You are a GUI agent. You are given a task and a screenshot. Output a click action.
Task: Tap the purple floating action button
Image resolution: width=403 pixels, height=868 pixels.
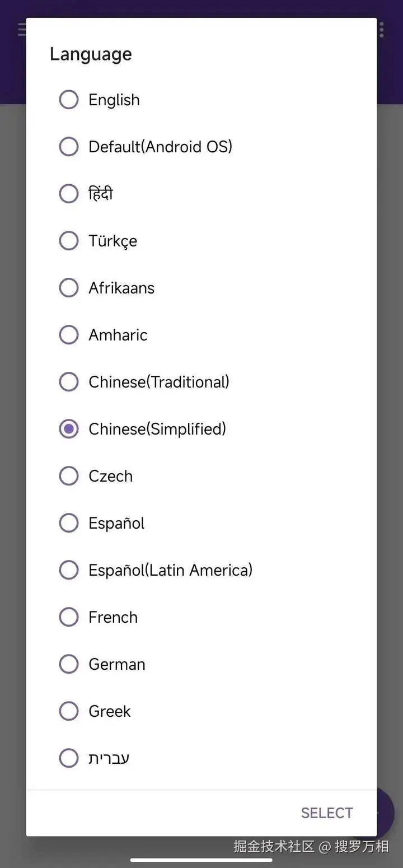pyautogui.click(x=386, y=813)
